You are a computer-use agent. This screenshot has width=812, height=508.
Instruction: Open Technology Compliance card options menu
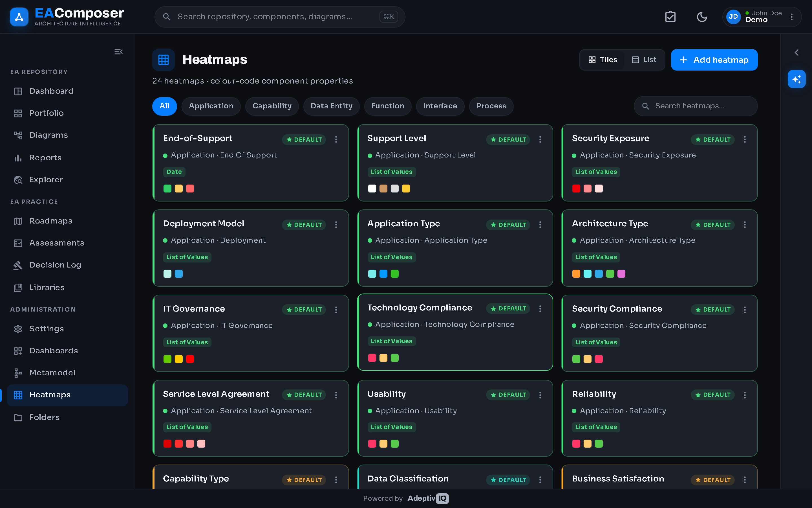click(x=540, y=309)
